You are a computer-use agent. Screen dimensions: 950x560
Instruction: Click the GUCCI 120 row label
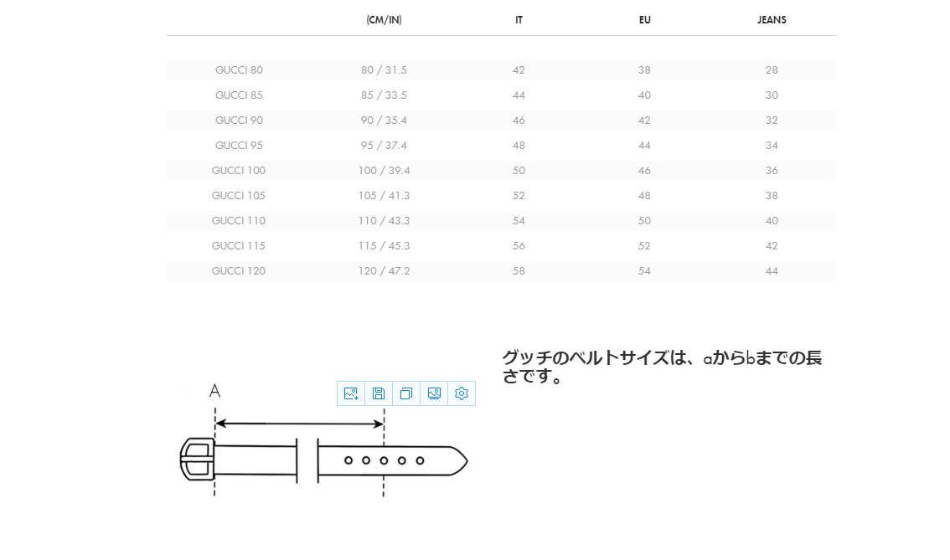pyautogui.click(x=239, y=271)
